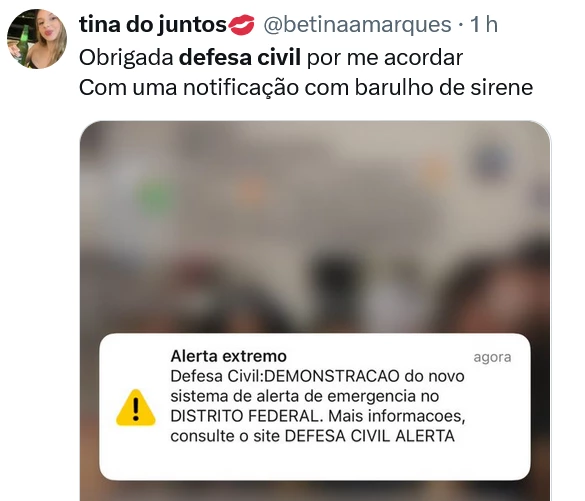585x501 pixels.
Task: Open tina do juntos profile avatar
Action: click(x=37, y=39)
